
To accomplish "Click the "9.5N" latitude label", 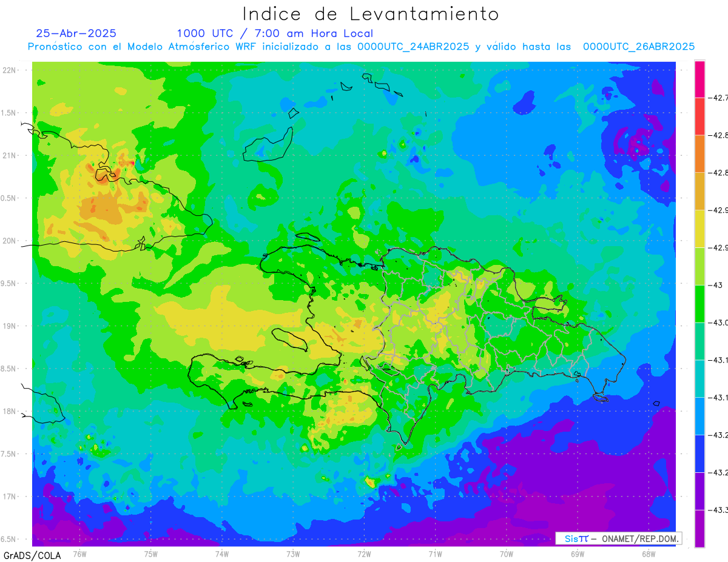I will point(8,283).
